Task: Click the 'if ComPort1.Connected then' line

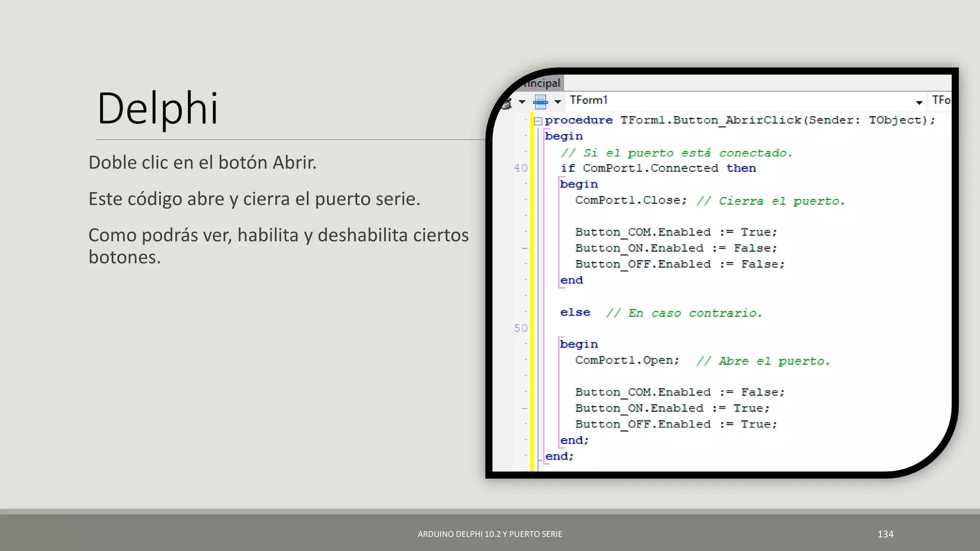Action: click(x=658, y=168)
